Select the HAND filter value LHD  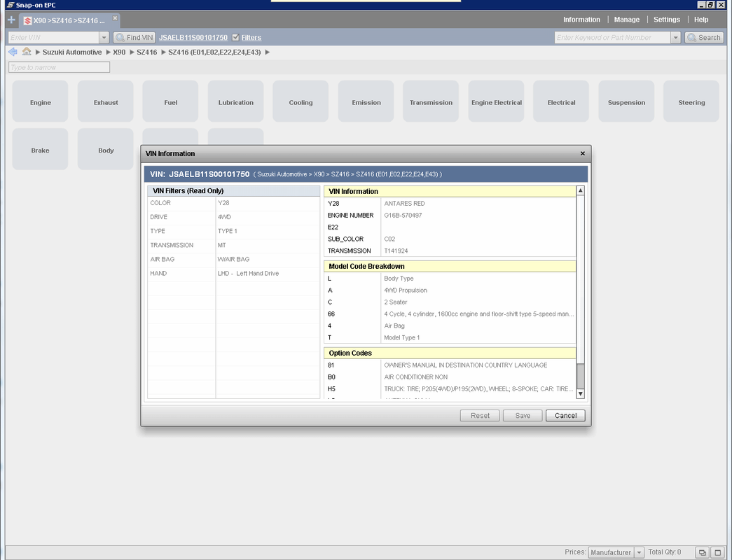248,274
